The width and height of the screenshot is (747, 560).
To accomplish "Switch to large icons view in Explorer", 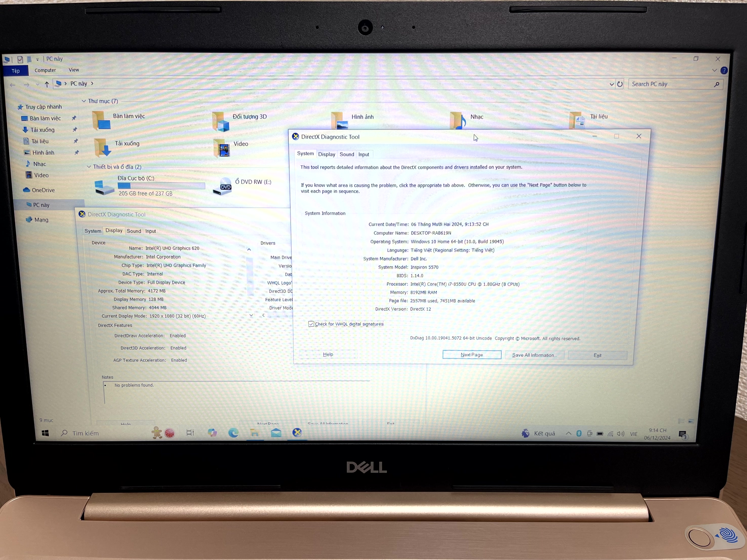I will 691,421.
